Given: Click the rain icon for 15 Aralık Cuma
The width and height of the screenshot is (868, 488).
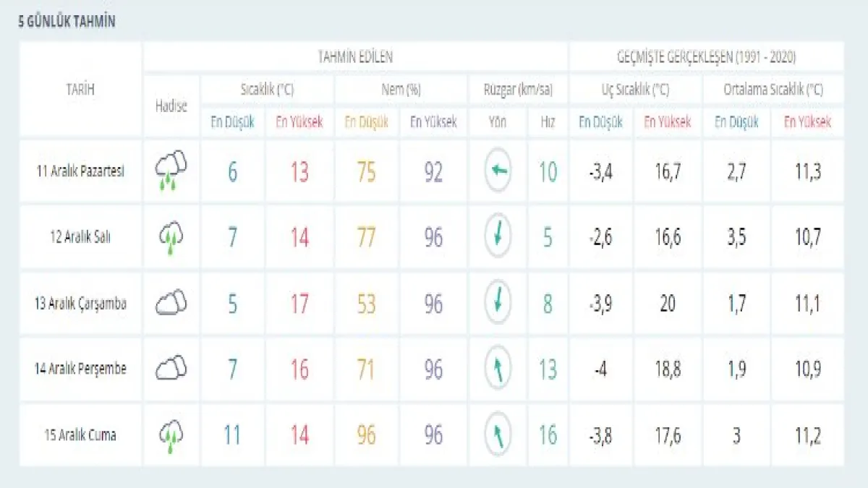Looking at the screenshot, I should (171, 435).
